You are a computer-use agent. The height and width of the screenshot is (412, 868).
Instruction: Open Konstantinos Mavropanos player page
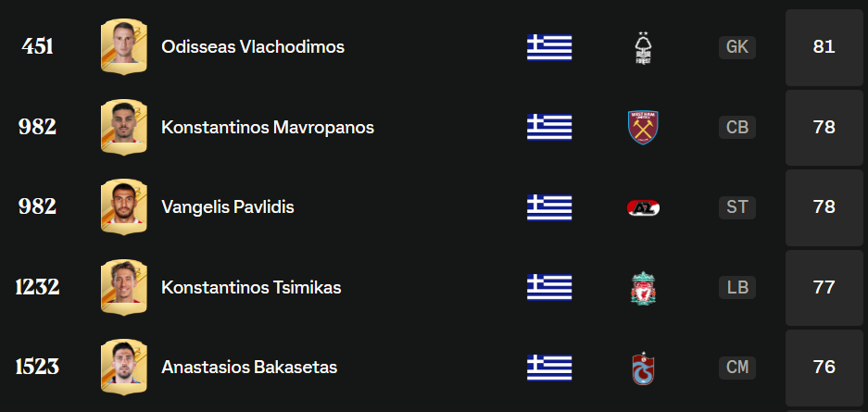(268, 127)
